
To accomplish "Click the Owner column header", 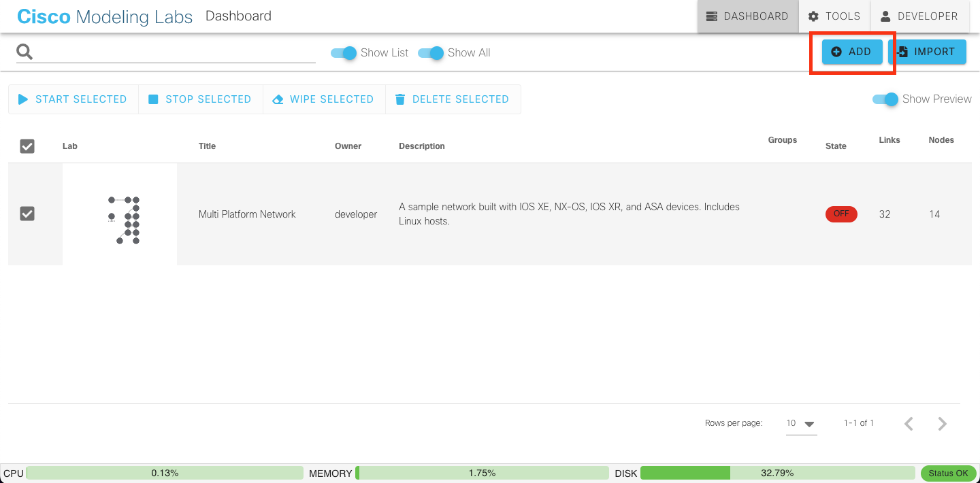I will [348, 146].
